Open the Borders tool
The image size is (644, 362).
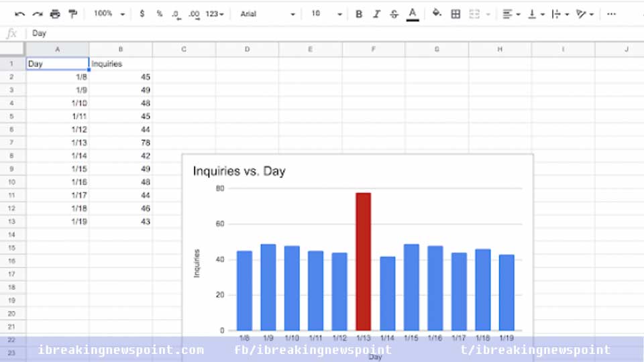[456, 13]
